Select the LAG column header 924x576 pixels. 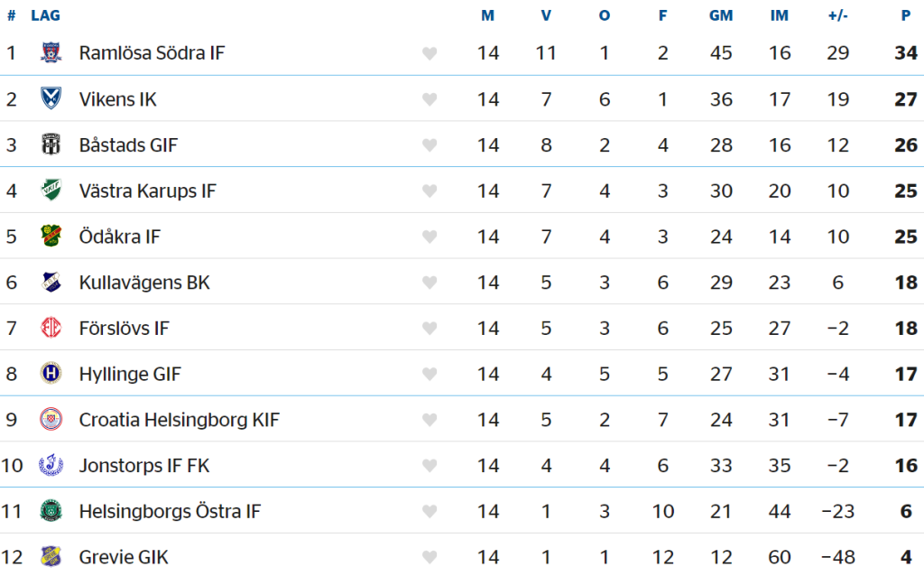click(45, 15)
